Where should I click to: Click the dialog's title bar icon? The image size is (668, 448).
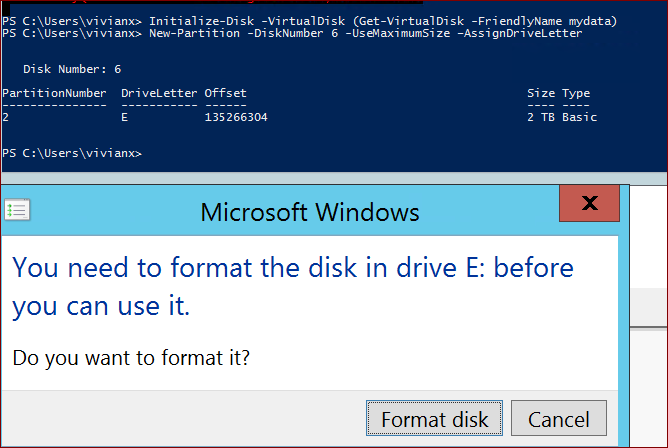[x=17, y=210]
